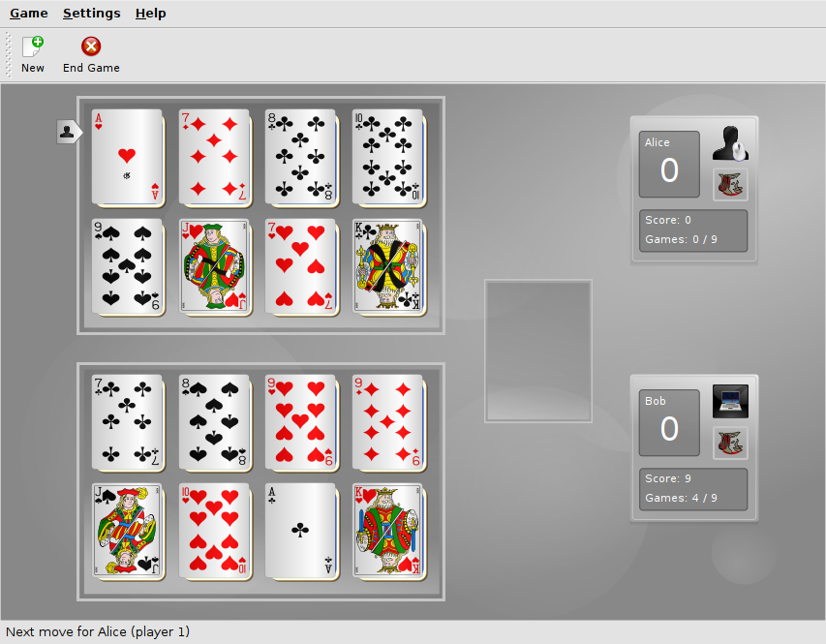Screen dimensions: 826x644
Task: Select the Seven of Diamonds card
Action: coord(214,157)
